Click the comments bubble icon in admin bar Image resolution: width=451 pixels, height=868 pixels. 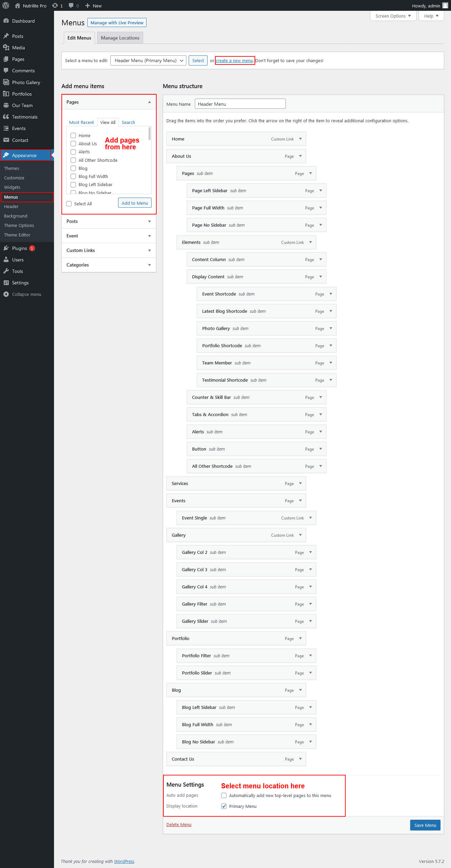pyautogui.click(x=71, y=5)
